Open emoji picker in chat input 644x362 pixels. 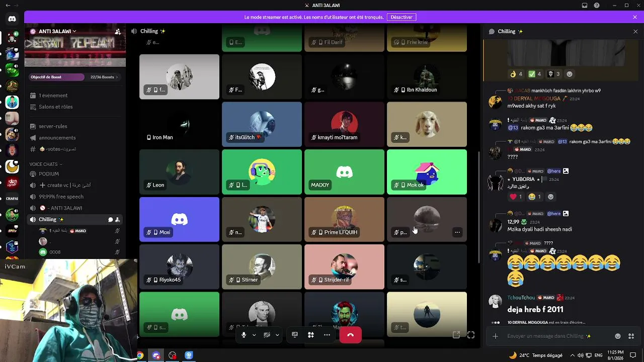pos(618,336)
